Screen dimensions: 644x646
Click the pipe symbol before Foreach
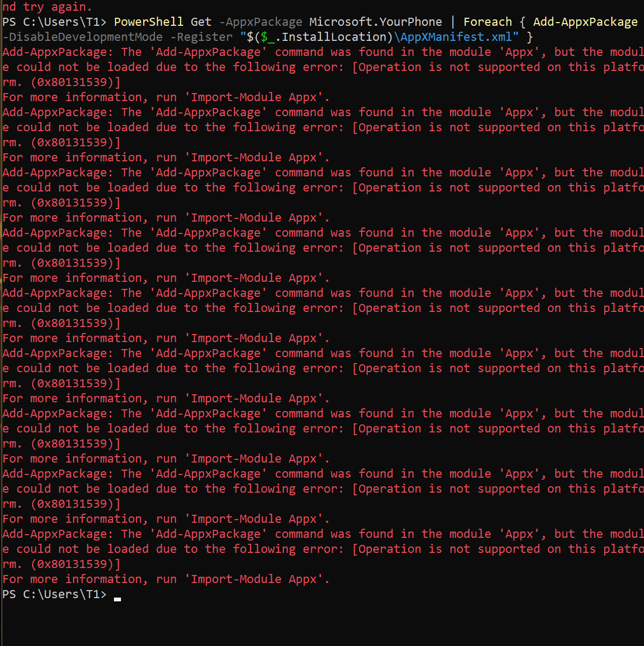[x=453, y=22]
